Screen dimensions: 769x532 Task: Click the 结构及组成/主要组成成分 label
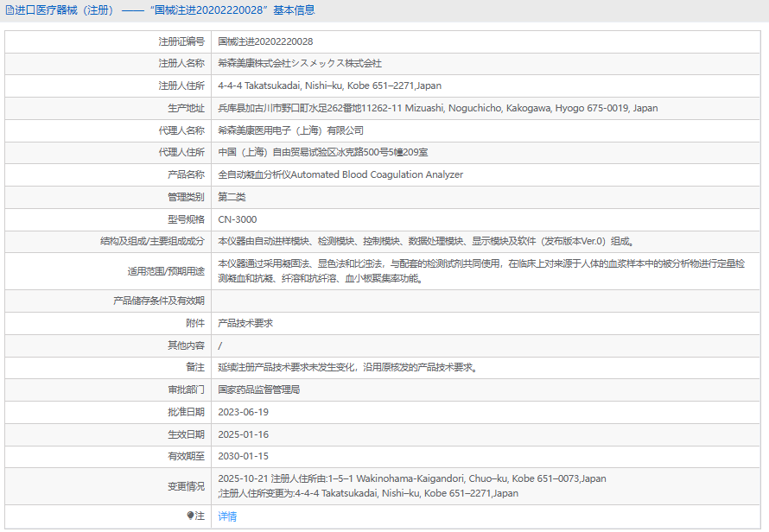153,241
